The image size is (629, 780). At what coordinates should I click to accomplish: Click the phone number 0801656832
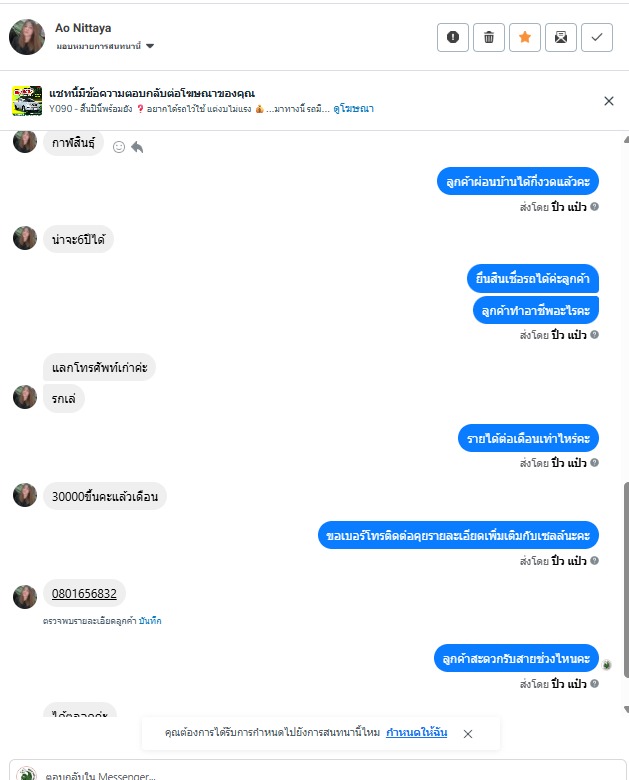pyautogui.click(x=84, y=593)
